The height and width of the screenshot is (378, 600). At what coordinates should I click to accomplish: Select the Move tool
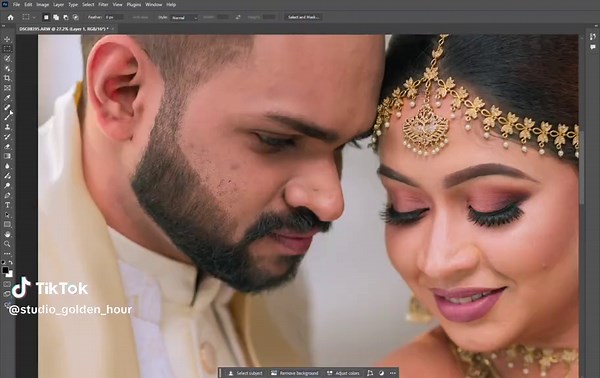click(7, 39)
